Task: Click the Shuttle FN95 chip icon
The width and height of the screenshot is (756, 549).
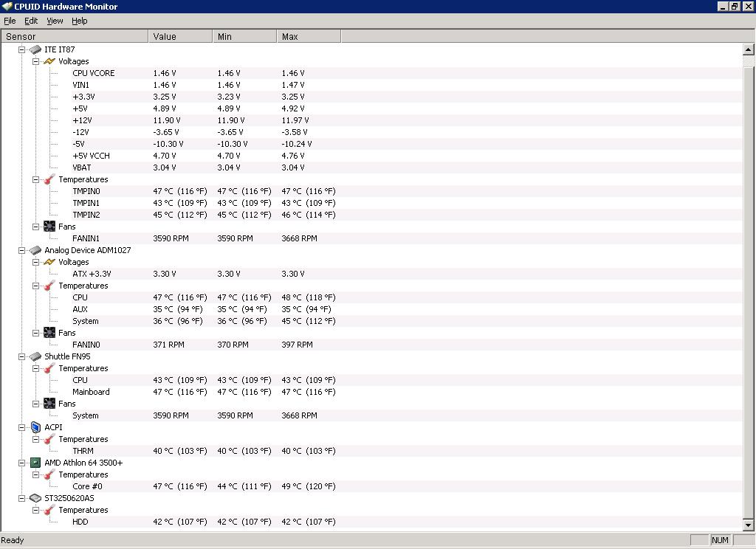Action: click(x=35, y=356)
